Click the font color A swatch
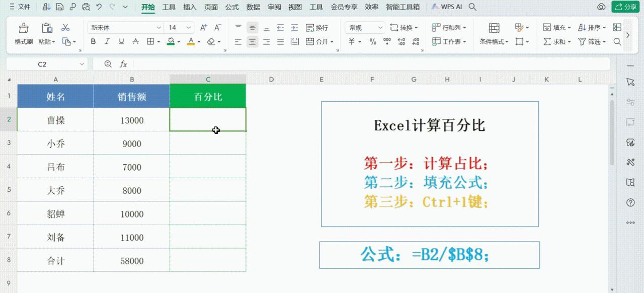644x293 pixels. [191, 42]
